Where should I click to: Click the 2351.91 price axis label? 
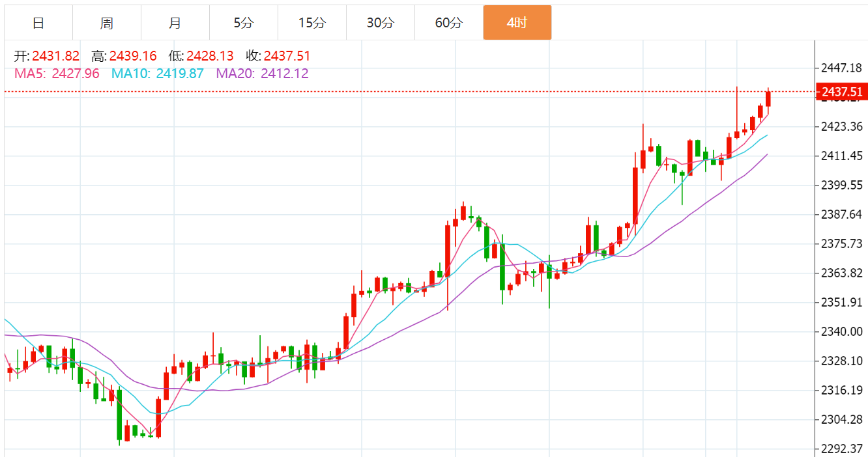(843, 302)
